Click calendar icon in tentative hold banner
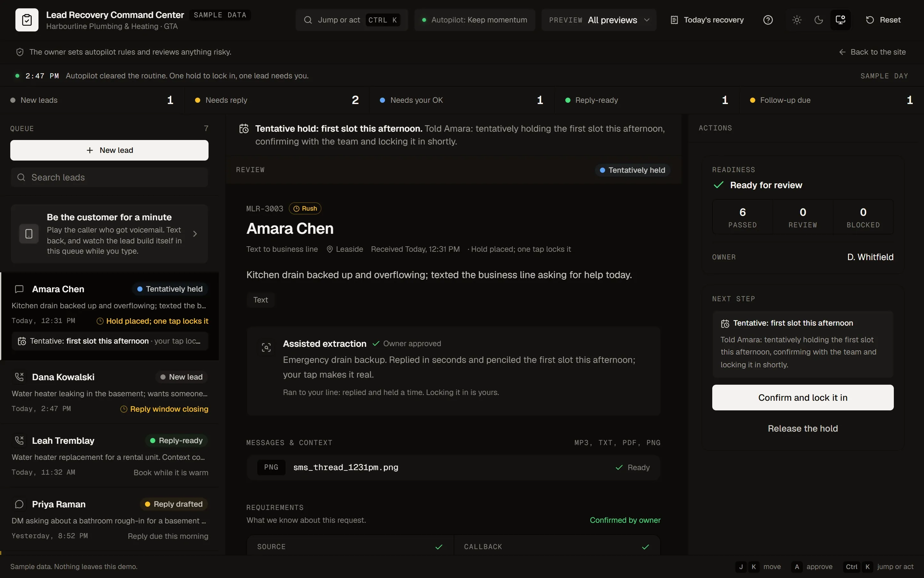 click(x=244, y=129)
